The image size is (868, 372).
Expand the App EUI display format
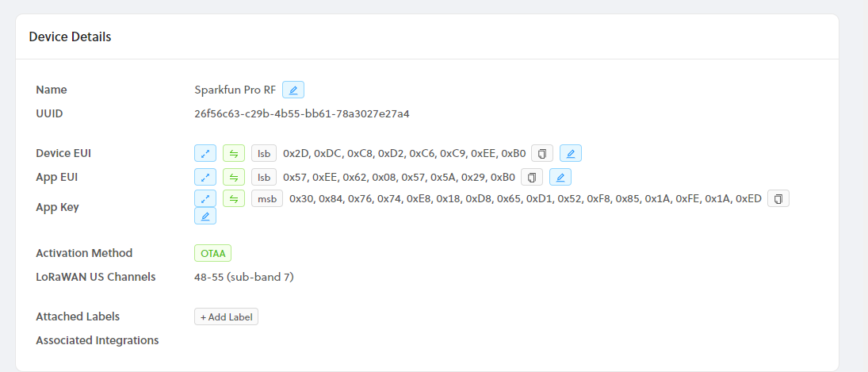205,177
